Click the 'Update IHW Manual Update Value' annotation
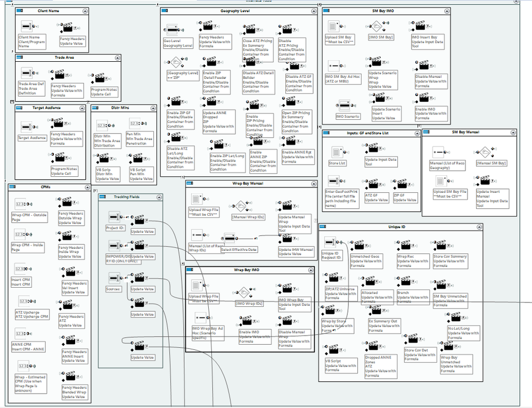Screen dimensions: 532x408 [x=296, y=251]
